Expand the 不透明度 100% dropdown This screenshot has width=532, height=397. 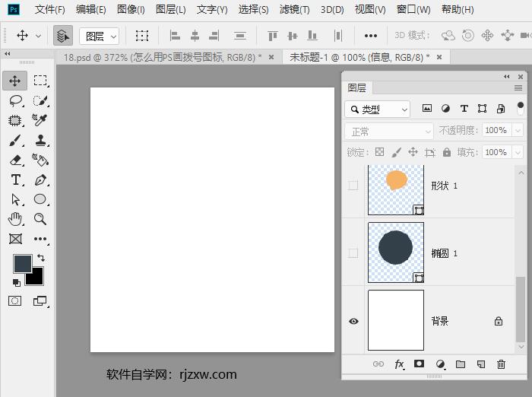click(x=517, y=131)
